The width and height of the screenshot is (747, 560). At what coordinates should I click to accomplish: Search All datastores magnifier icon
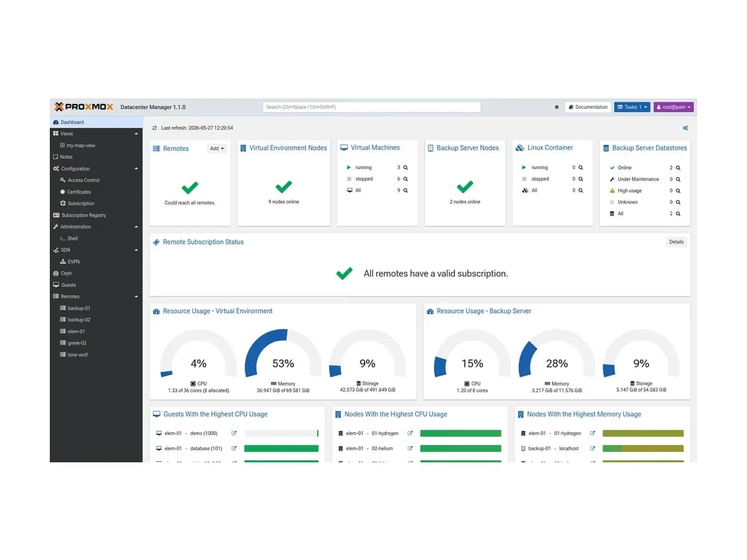(x=678, y=213)
